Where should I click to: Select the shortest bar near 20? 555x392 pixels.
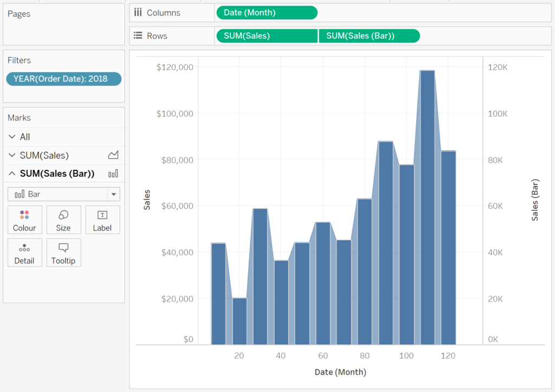point(240,321)
